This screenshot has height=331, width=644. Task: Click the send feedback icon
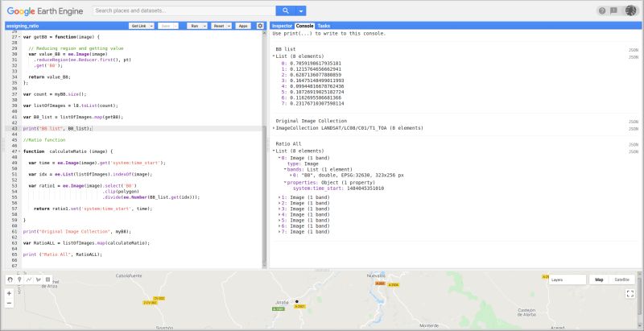(613, 10)
